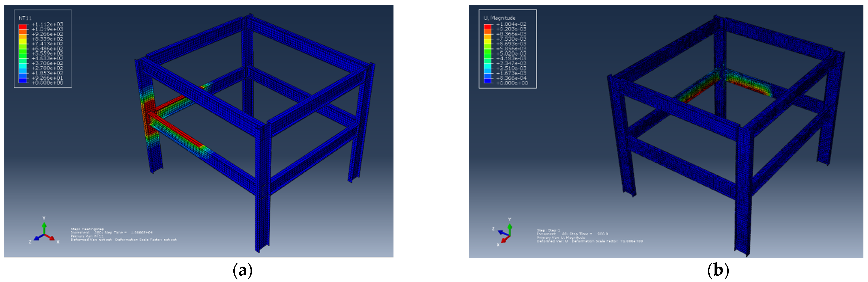
Task: Click the red X axis arrow in left triad
Action: 51,237
